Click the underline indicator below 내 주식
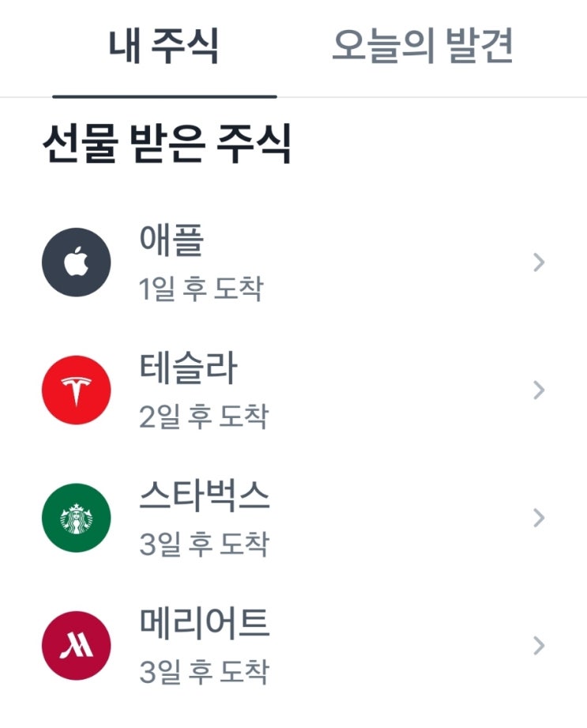 pos(164,96)
